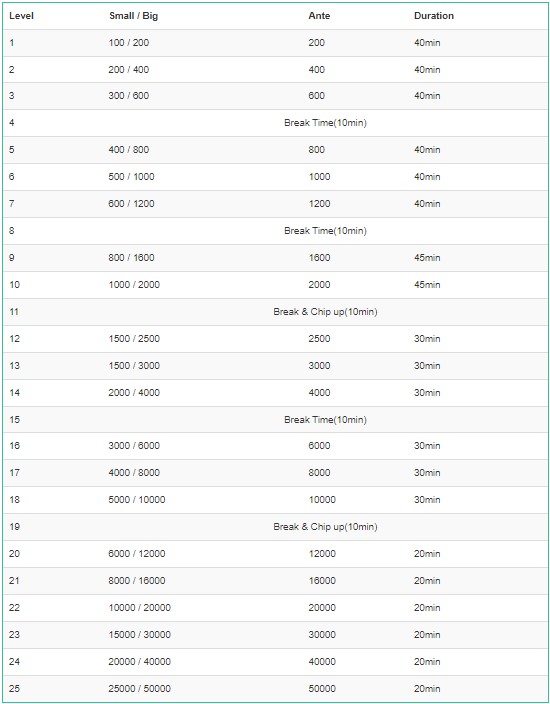Click the level 8 Break Time(10min) row

[276, 230]
